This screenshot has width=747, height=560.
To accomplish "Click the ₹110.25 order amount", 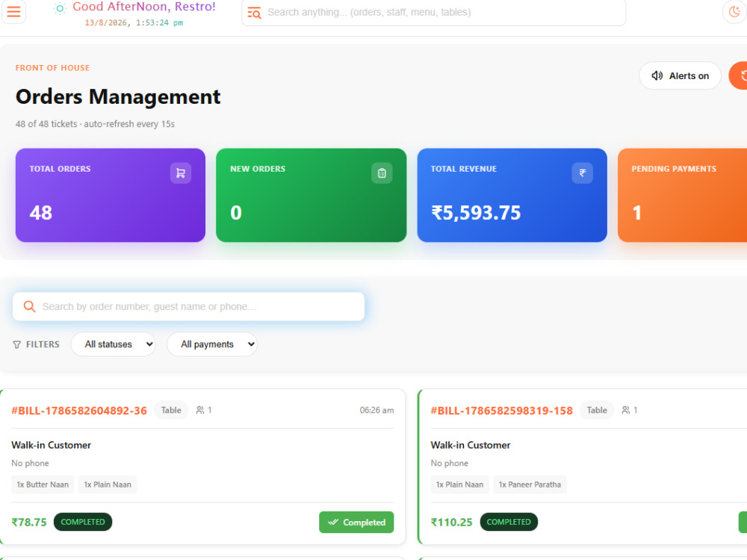I will click(451, 523).
